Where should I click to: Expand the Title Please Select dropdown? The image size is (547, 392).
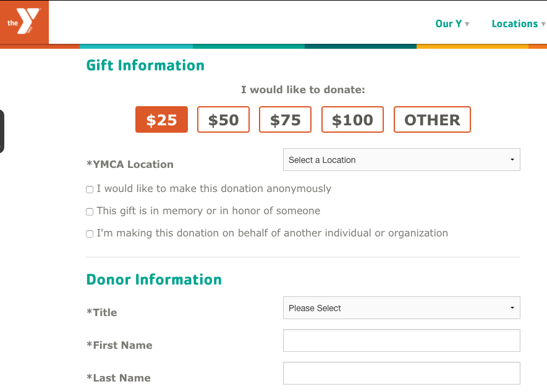402,307
